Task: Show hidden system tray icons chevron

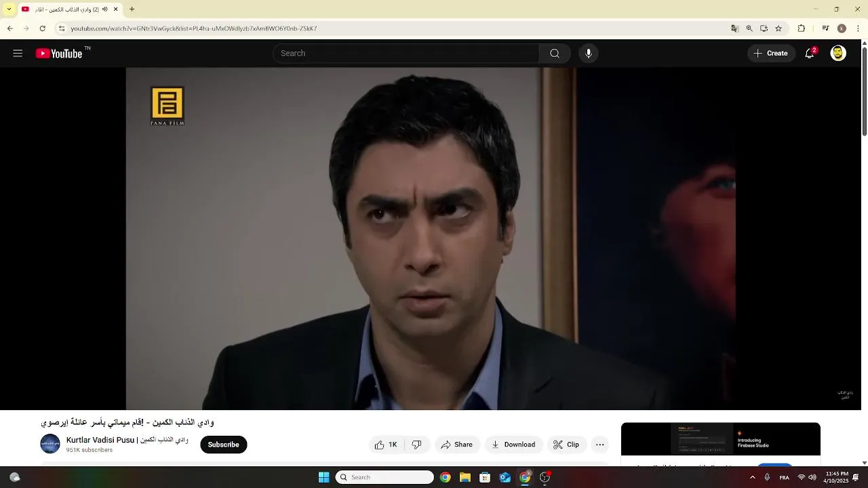Action: (752, 477)
